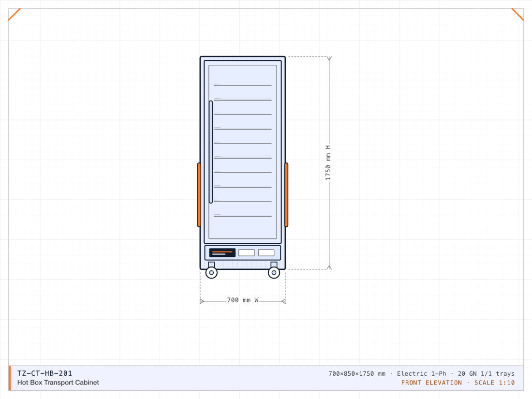The image size is (532, 399).
Task: Click the specification line starting with 700×850×1750 mm
Action: click(x=421, y=373)
